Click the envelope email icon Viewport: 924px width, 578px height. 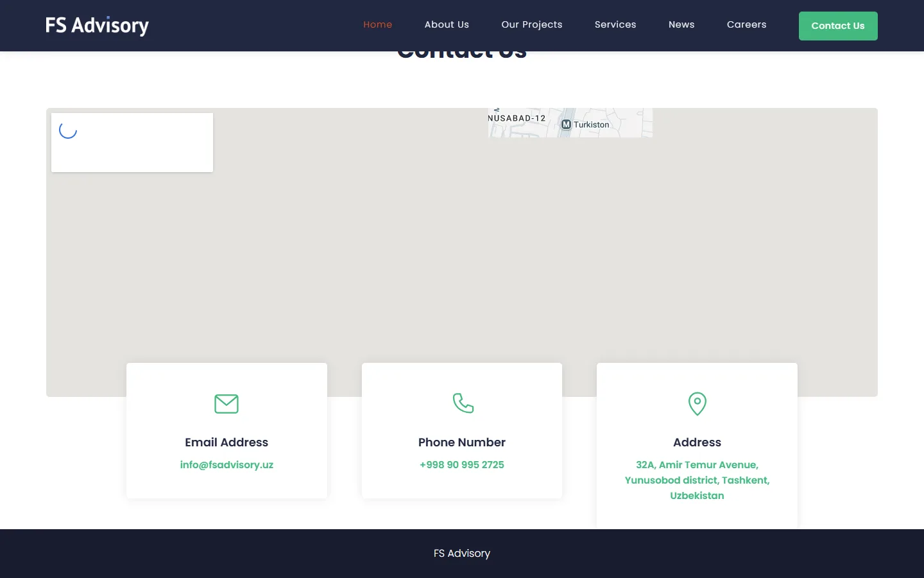click(x=227, y=404)
